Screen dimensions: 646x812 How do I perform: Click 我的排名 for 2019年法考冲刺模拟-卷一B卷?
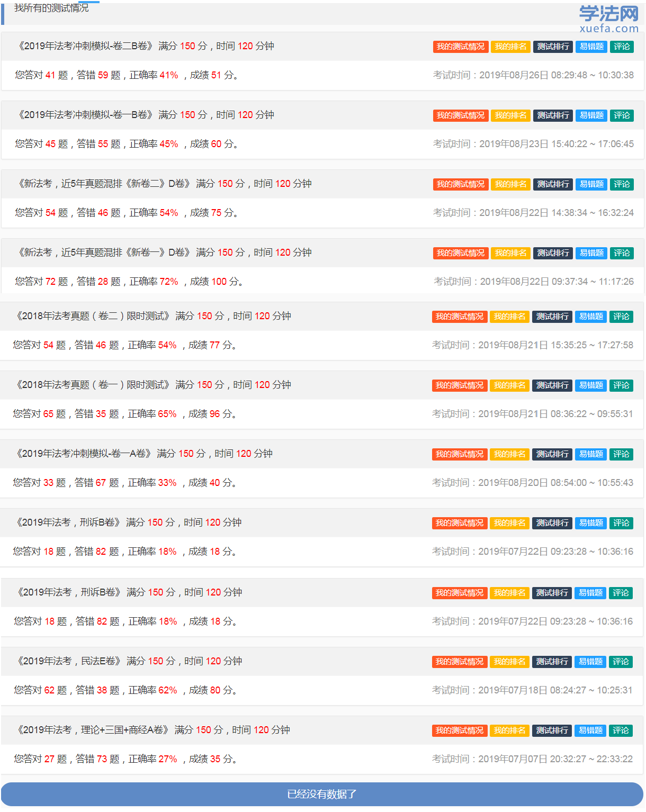pyautogui.click(x=511, y=115)
